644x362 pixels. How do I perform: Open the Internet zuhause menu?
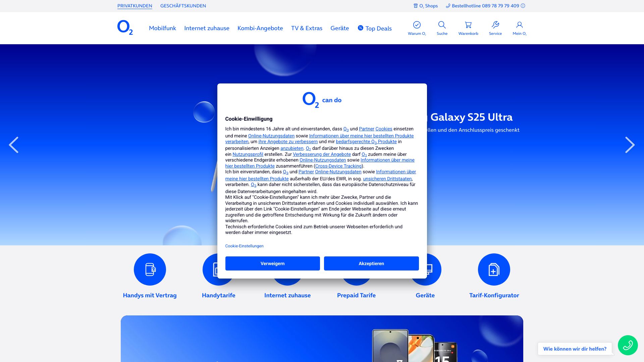click(x=207, y=28)
